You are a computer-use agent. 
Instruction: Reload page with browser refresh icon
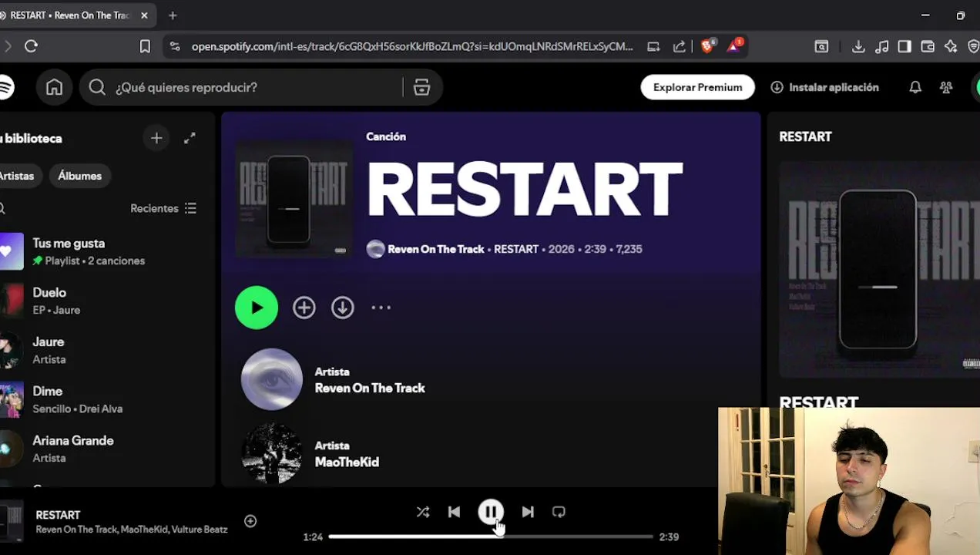click(31, 46)
